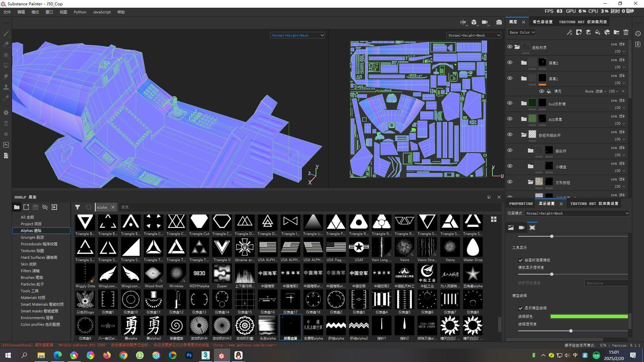Select Grunges 脏迹 shelf category
This screenshot has width=644, height=362.
tap(32, 237)
